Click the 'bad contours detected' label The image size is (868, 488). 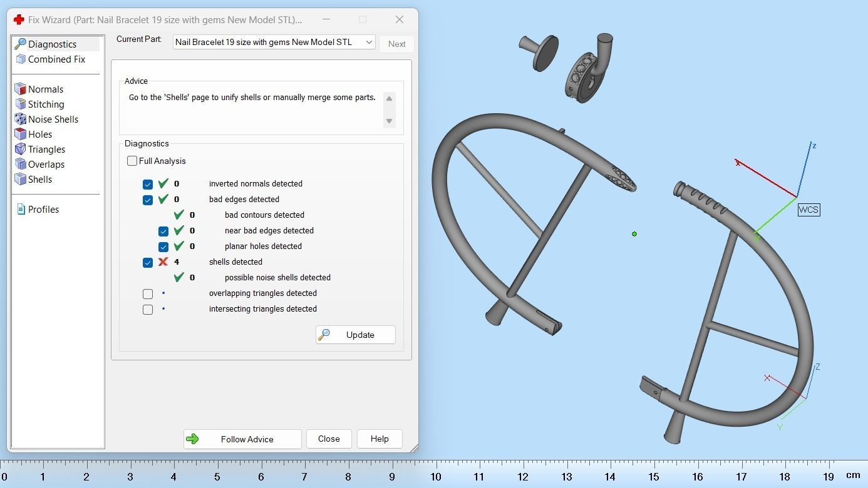point(264,215)
